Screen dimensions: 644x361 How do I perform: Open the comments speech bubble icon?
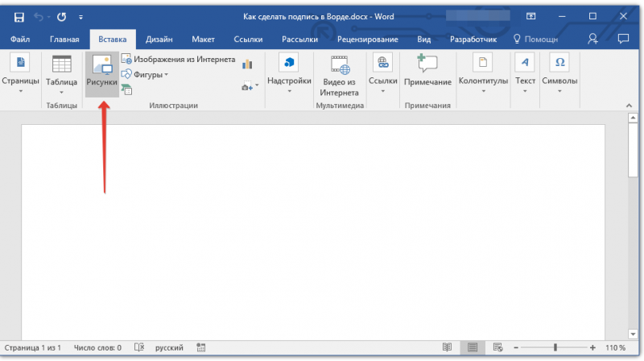point(623,39)
